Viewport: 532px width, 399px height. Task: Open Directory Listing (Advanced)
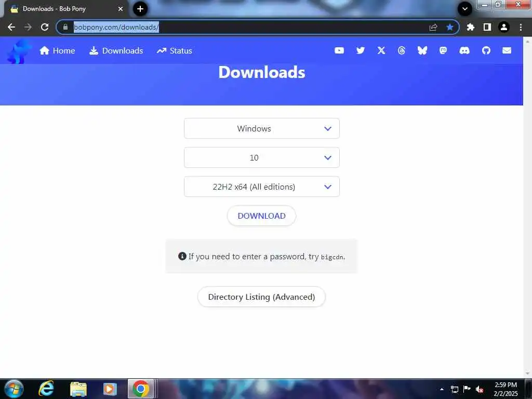(x=262, y=297)
